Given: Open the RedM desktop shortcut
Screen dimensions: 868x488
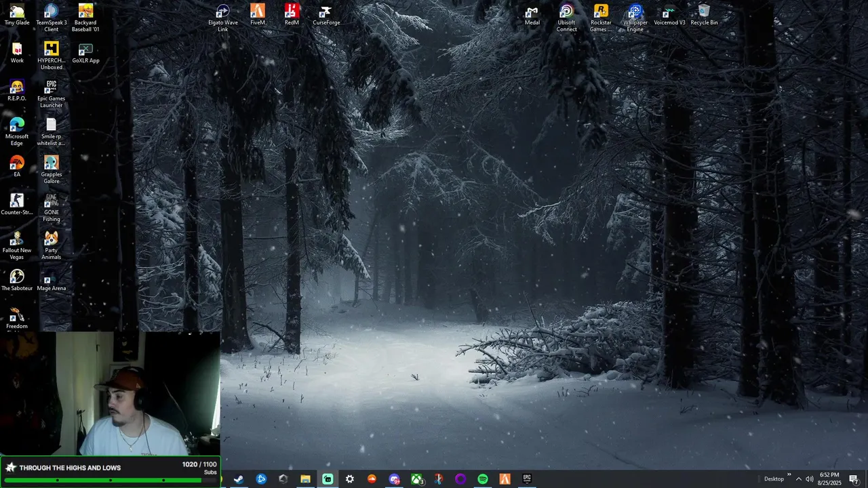Looking at the screenshot, I should [x=292, y=15].
